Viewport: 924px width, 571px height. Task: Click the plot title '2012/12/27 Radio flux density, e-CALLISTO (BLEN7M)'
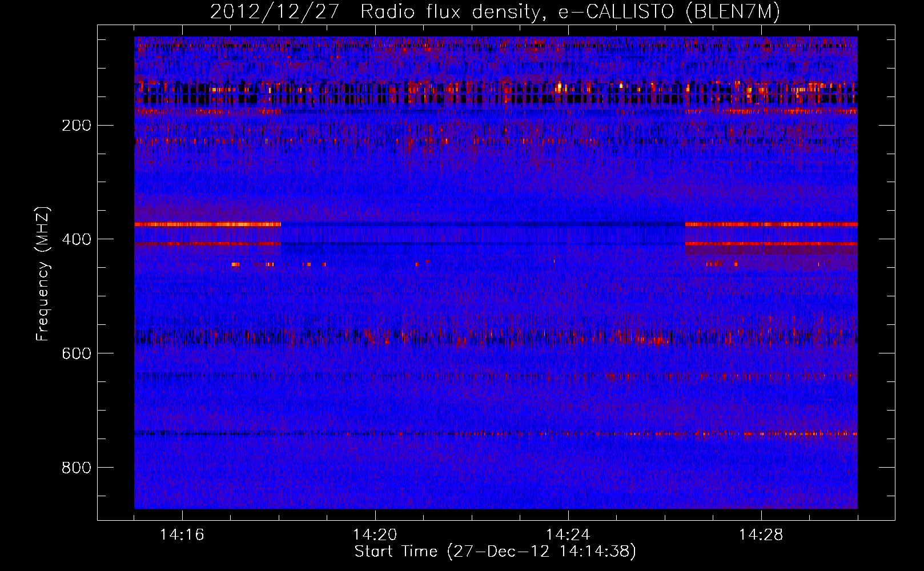[495, 12]
